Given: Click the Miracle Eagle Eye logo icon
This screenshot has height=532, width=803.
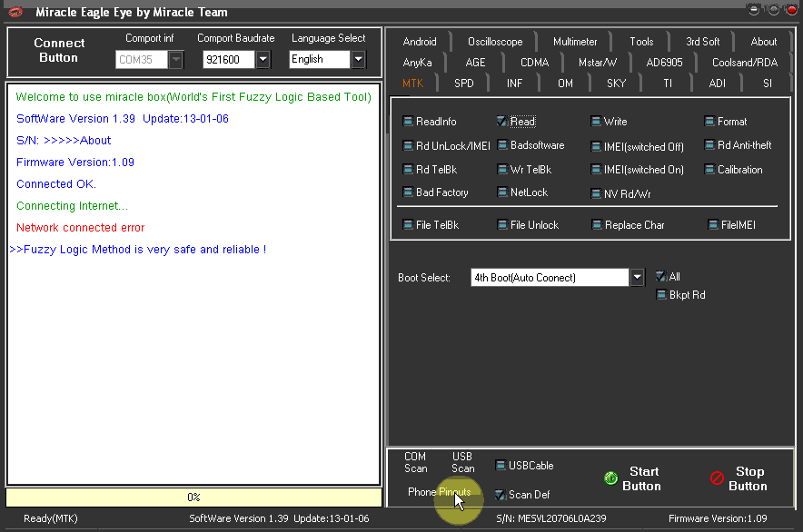Looking at the screenshot, I should point(15,12).
